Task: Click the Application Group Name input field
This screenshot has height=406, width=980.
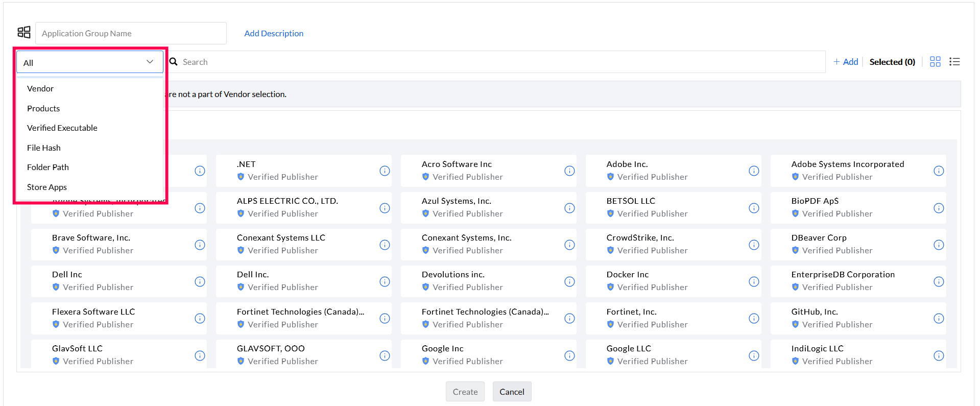Action: pyautogui.click(x=131, y=33)
